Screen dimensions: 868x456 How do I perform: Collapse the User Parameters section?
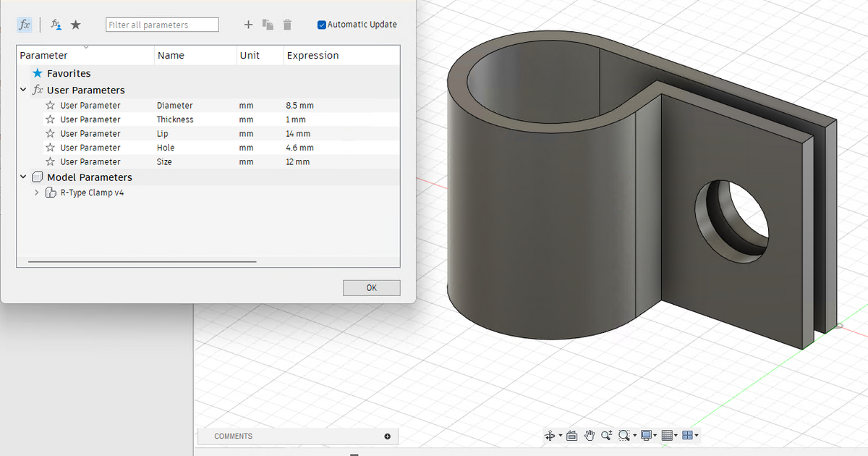tap(22, 90)
